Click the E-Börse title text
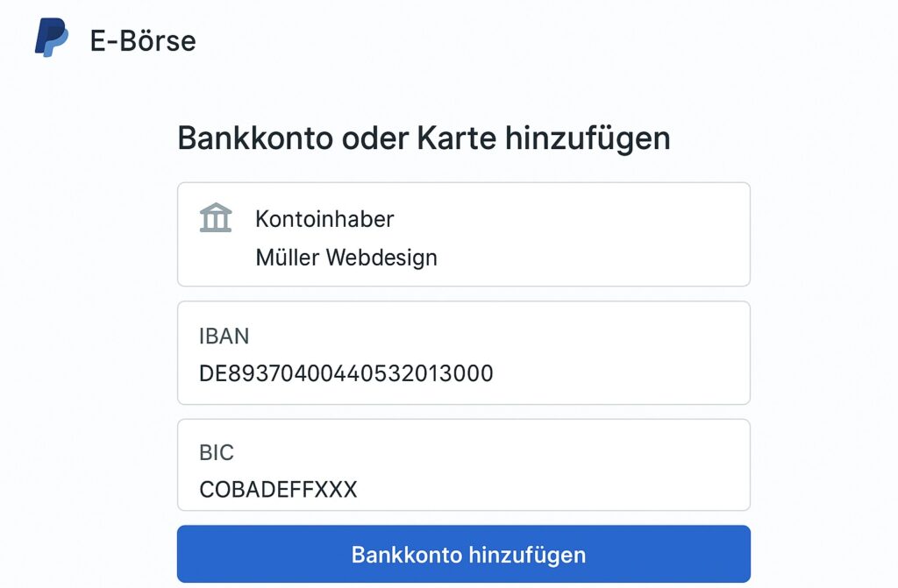Image resolution: width=898 pixels, height=588 pixels. pyautogui.click(x=140, y=39)
